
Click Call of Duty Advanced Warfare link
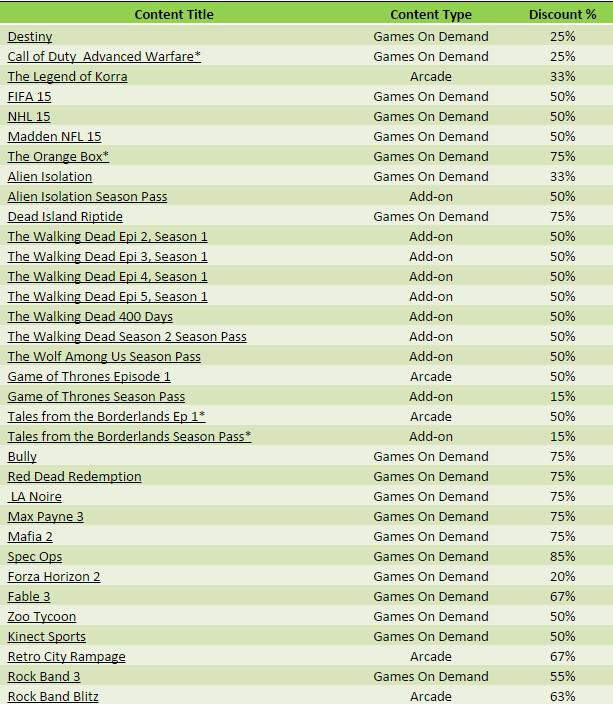104,57
